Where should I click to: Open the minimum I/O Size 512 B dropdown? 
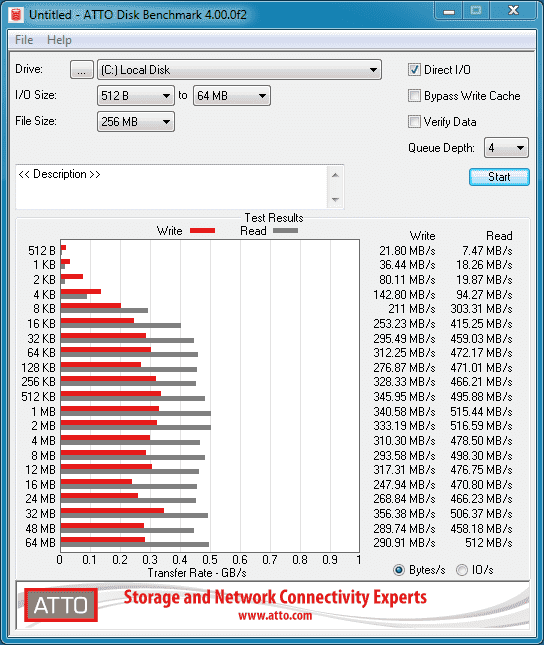[x=136, y=96]
